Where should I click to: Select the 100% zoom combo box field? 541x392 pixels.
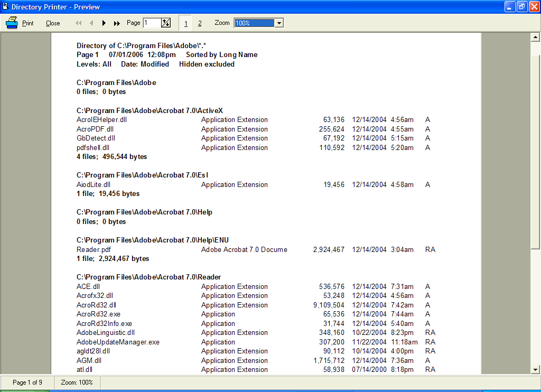click(255, 23)
